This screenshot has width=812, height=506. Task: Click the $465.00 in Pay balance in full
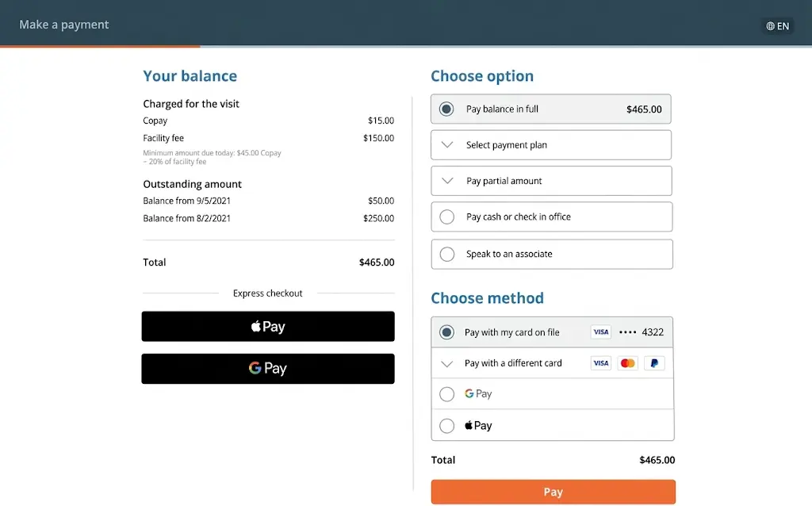pyautogui.click(x=644, y=109)
